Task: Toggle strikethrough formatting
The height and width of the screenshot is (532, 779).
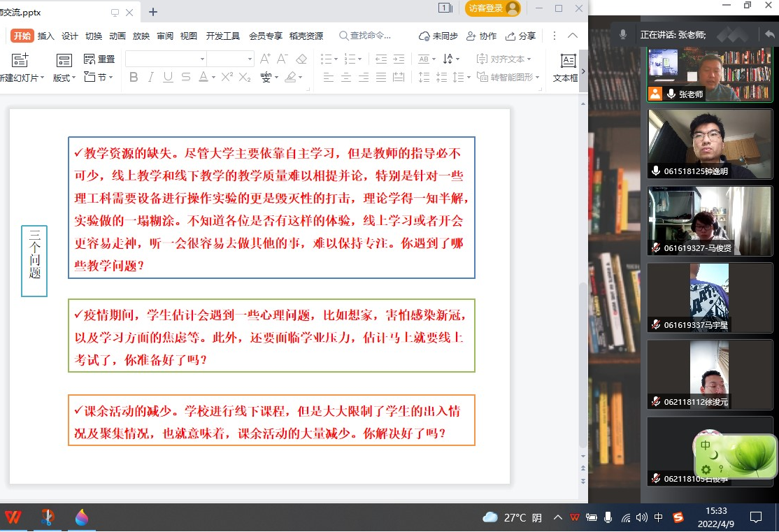Action: click(x=185, y=78)
